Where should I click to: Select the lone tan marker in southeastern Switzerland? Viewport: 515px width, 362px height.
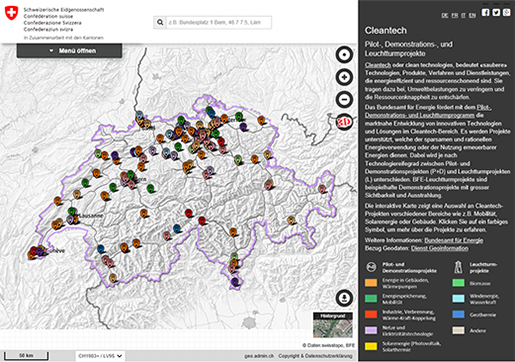pos(291,220)
